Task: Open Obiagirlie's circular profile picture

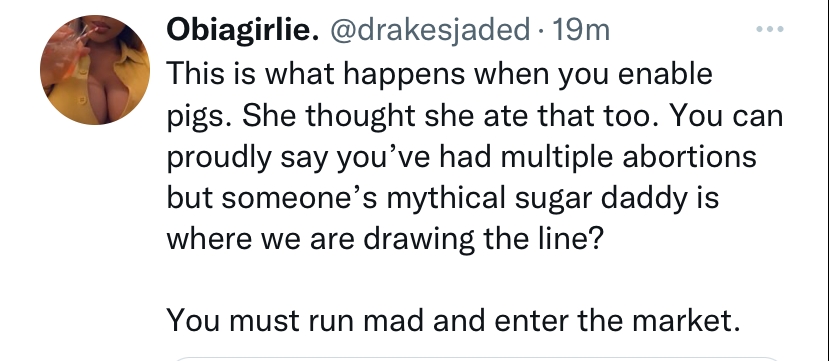Action: click(95, 70)
